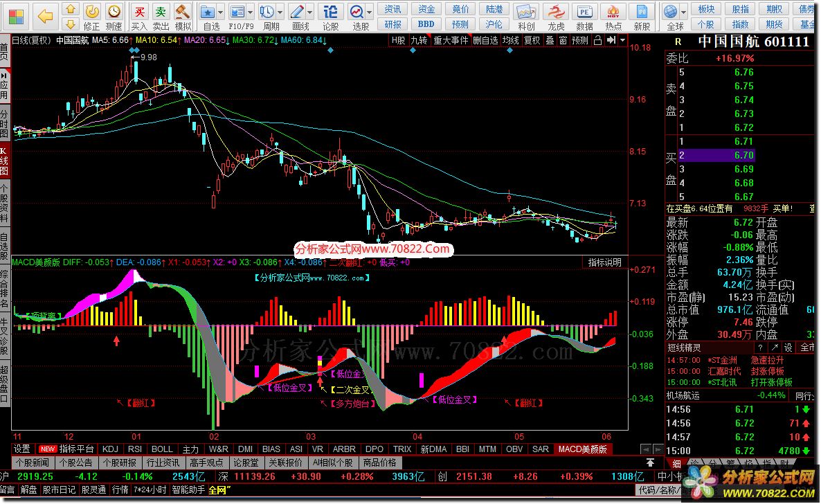Toggle the H股 button above chart
This screenshot has width=821, height=504.
point(399,40)
